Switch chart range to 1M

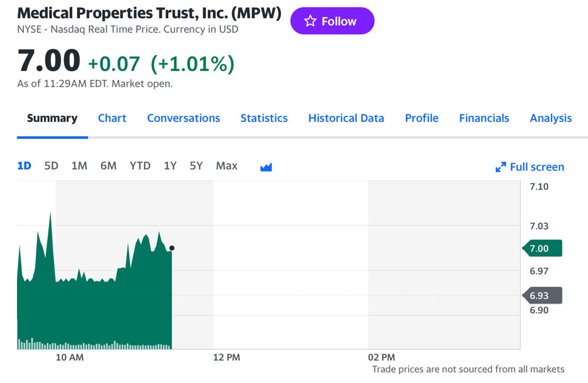[79, 166]
